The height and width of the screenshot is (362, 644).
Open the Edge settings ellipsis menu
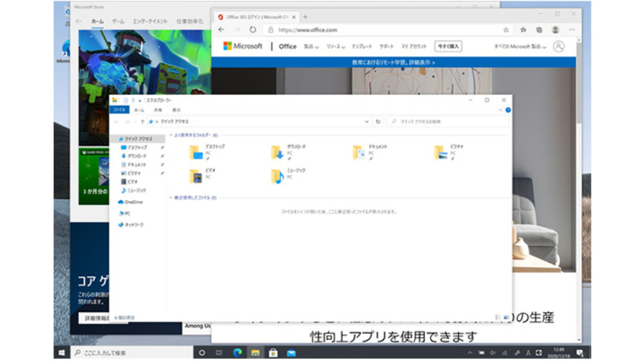coord(572,30)
